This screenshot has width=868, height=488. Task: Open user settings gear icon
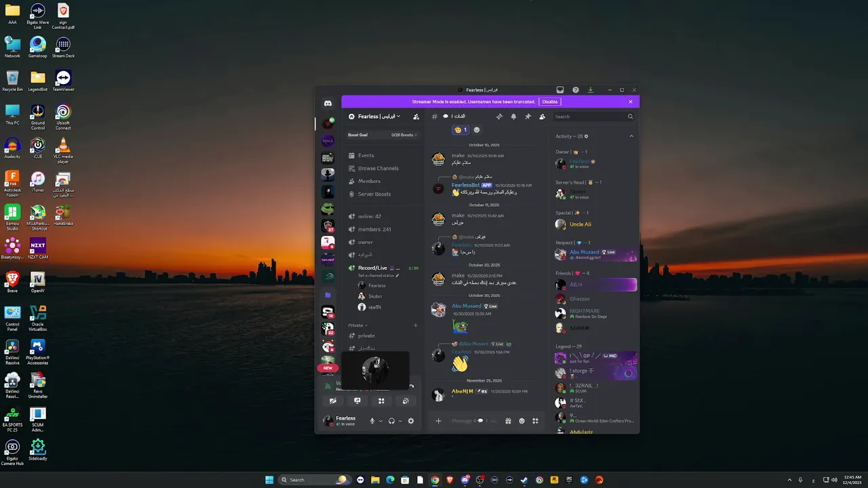410,421
